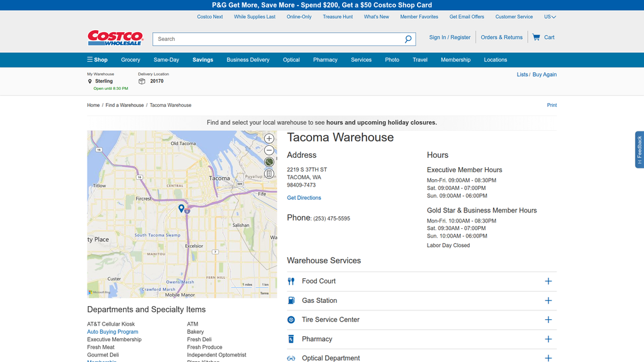Click the Lists link

click(522, 74)
